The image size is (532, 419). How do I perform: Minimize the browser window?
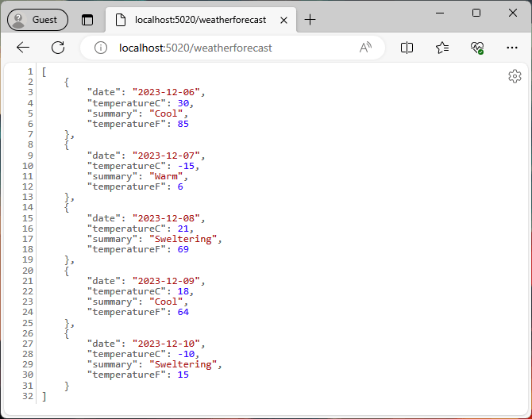click(439, 13)
